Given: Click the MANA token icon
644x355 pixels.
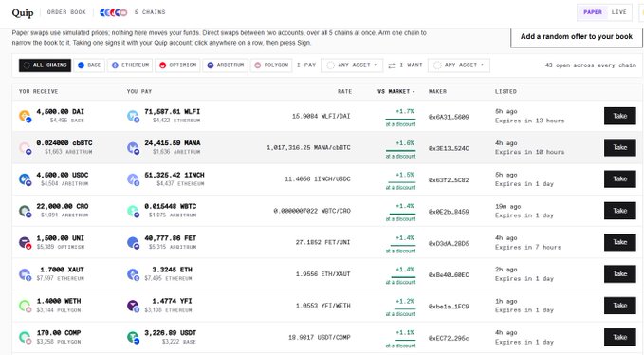Looking at the screenshot, I should click(133, 148).
